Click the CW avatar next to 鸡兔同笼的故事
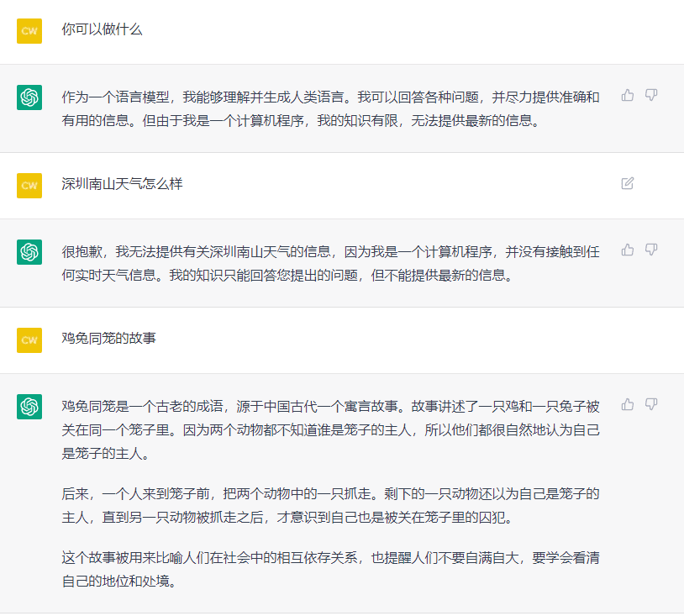 29,340
